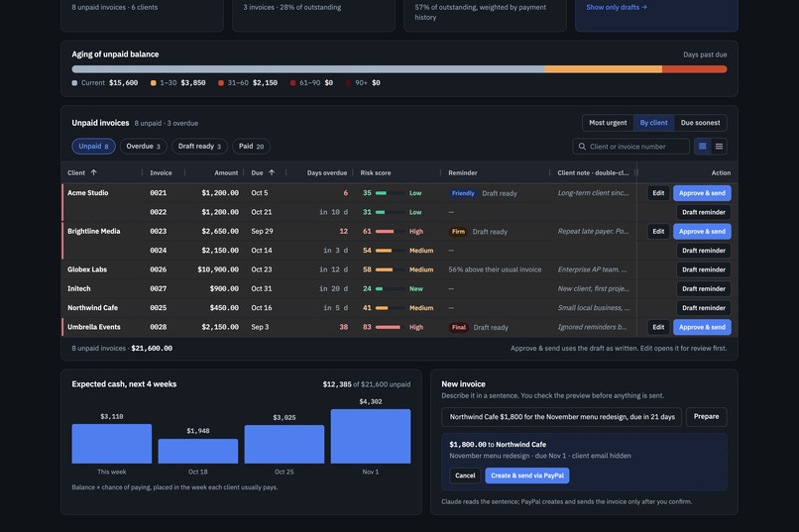799x532 pixels.
Task: Click the This week $3,110 chart bar
Action: pos(112,444)
